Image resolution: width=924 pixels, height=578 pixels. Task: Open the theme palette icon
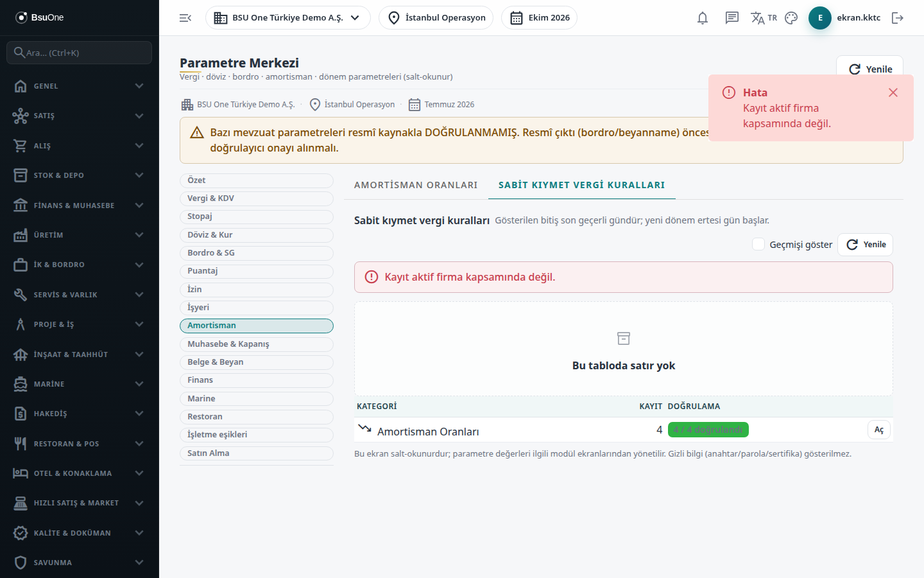tap(791, 18)
